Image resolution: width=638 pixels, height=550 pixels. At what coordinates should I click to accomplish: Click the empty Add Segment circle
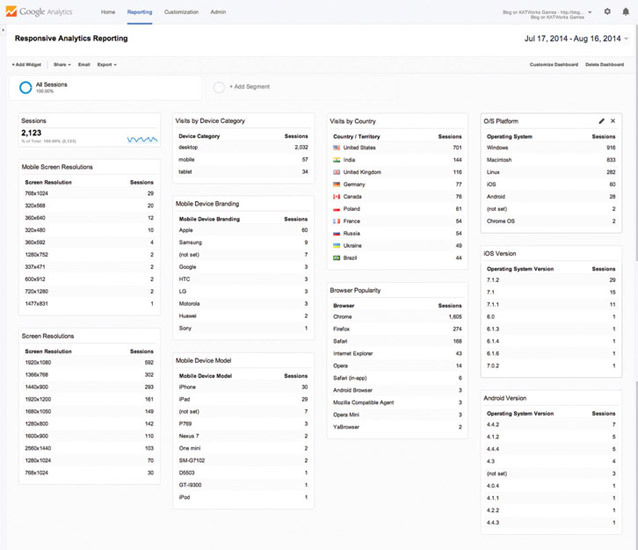point(220,87)
